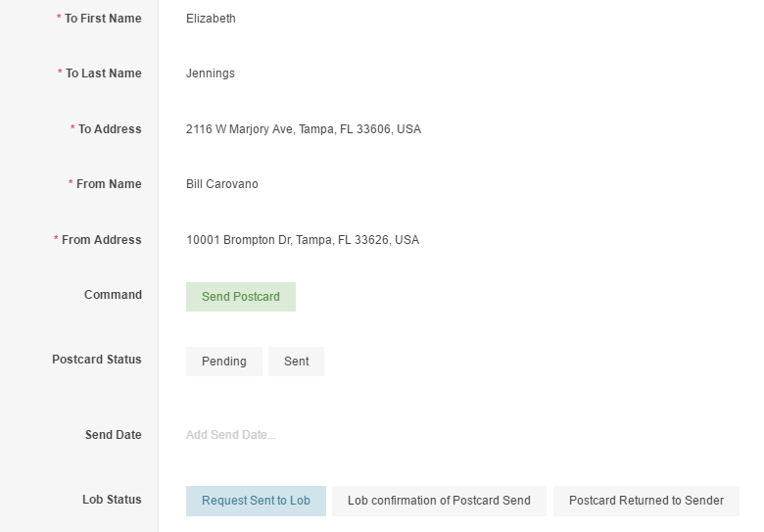
Task: Click the Add Send Date field
Action: [231, 435]
